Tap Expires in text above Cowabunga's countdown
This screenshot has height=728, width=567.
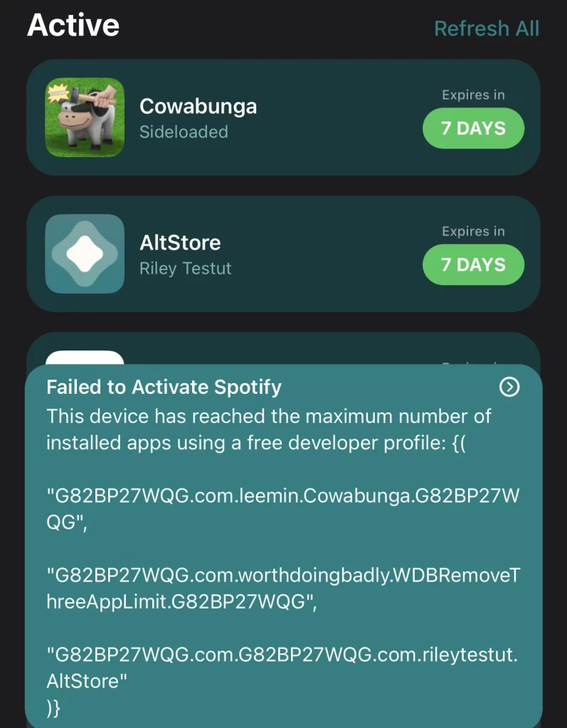(472, 95)
